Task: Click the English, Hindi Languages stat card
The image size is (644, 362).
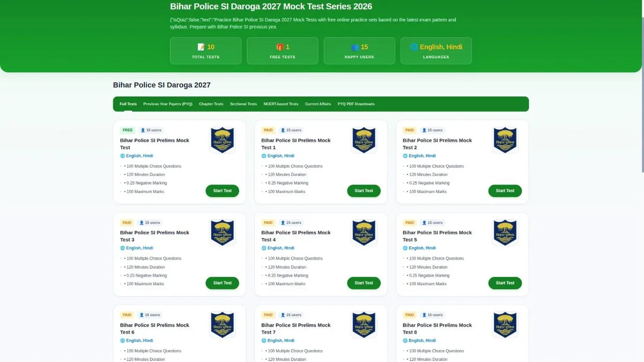Action: point(436,51)
